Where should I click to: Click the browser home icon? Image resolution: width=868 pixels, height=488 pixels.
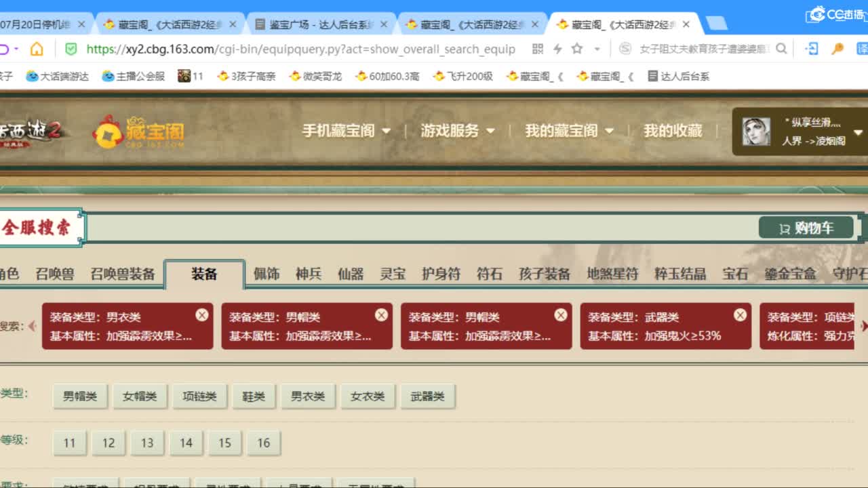tap(37, 49)
